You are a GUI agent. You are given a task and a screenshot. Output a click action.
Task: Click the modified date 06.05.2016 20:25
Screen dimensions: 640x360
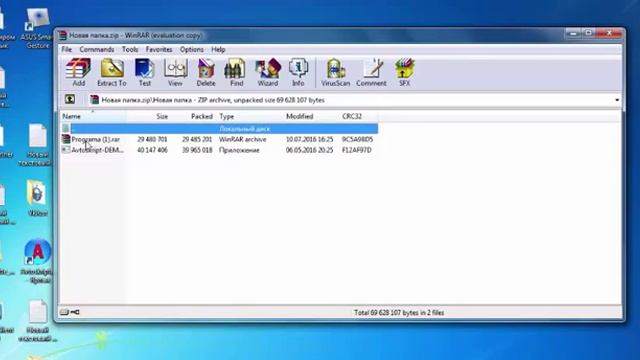309,150
